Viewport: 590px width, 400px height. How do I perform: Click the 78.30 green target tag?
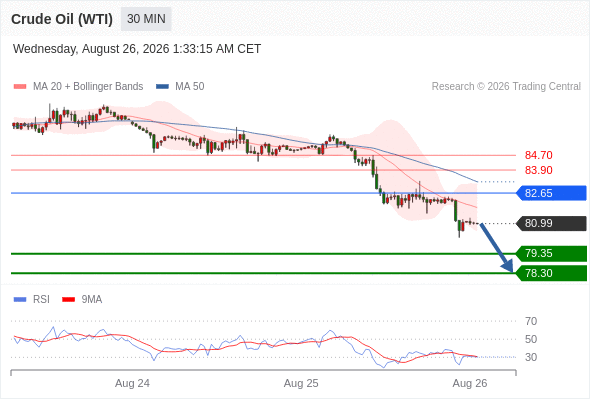click(x=551, y=273)
